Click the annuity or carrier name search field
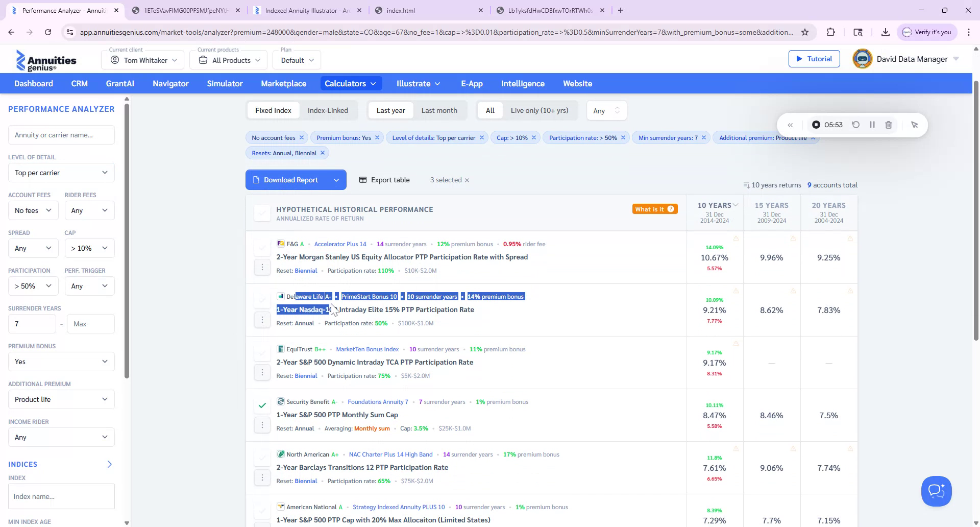 [61, 134]
